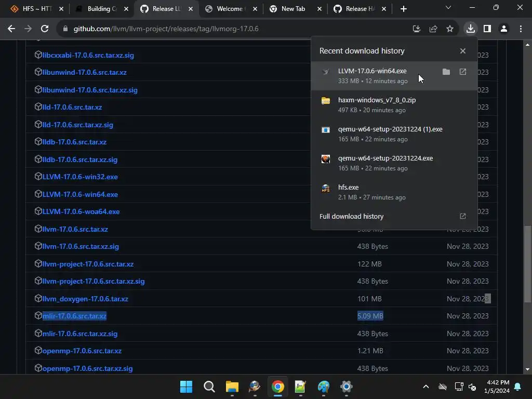Open Chrome three-dot menu

pos(521,29)
